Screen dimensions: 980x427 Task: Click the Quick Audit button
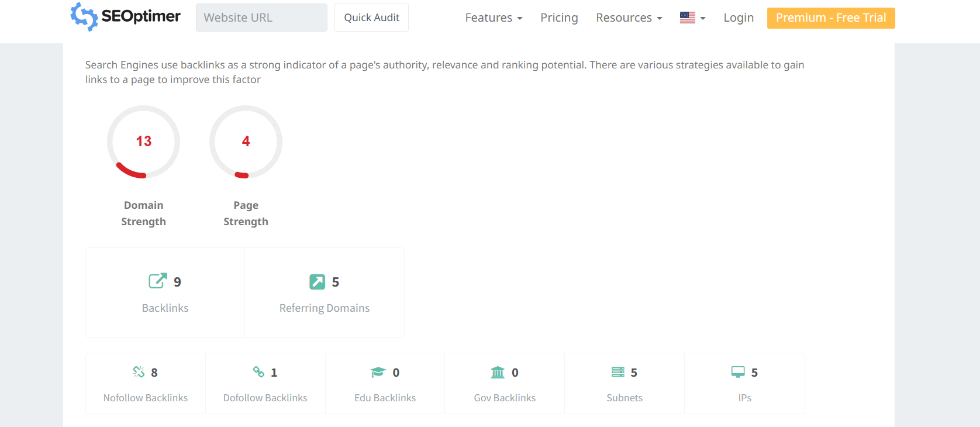point(371,18)
